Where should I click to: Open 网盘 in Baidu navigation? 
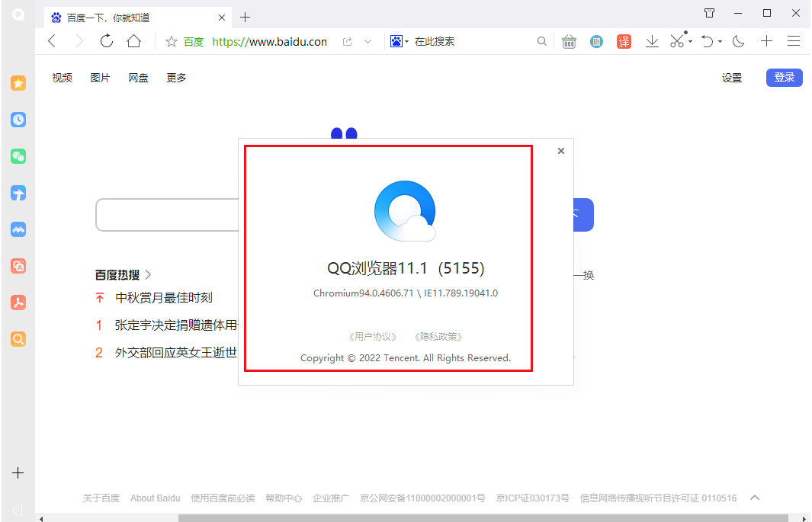tap(138, 78)
